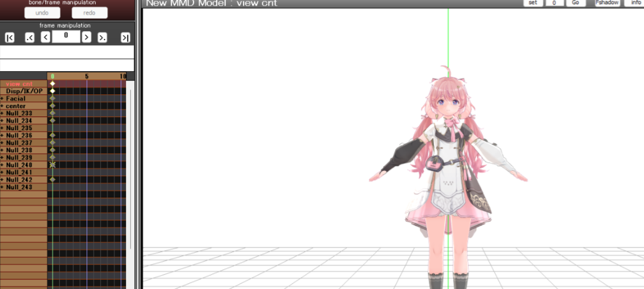
Task: Go to next keyframe (>.) button
Action: 102,38
